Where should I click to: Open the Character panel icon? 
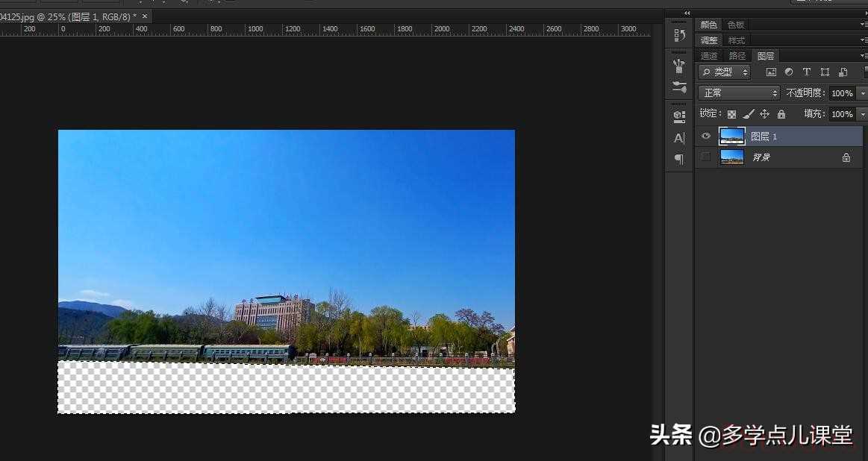click(x=679, y=138)
